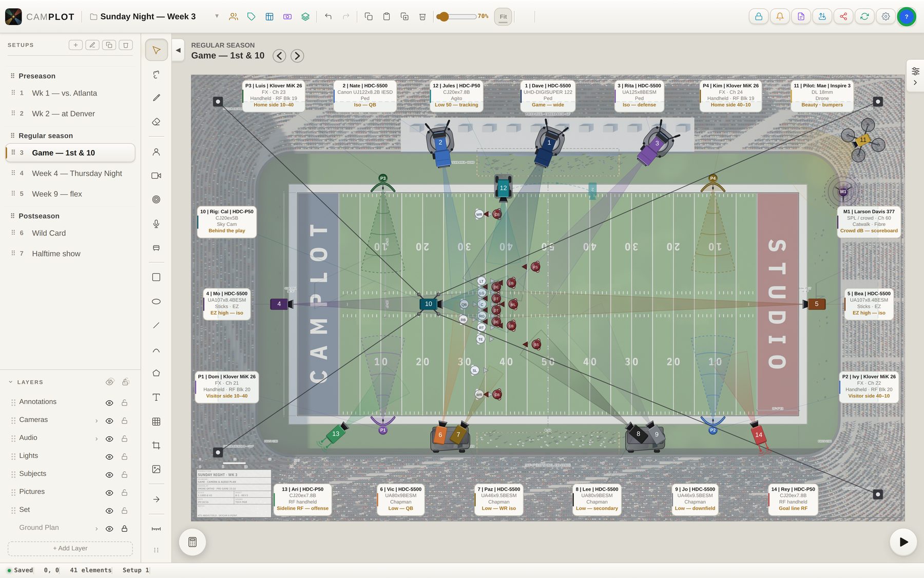Select the measure ruler tool
924x578 pixels.
pos(157,529)
